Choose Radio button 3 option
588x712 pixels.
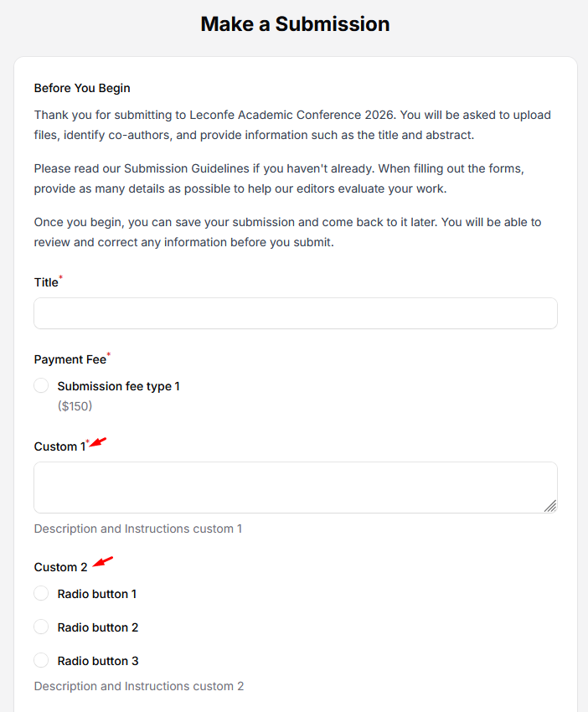(x=41, y=660)
